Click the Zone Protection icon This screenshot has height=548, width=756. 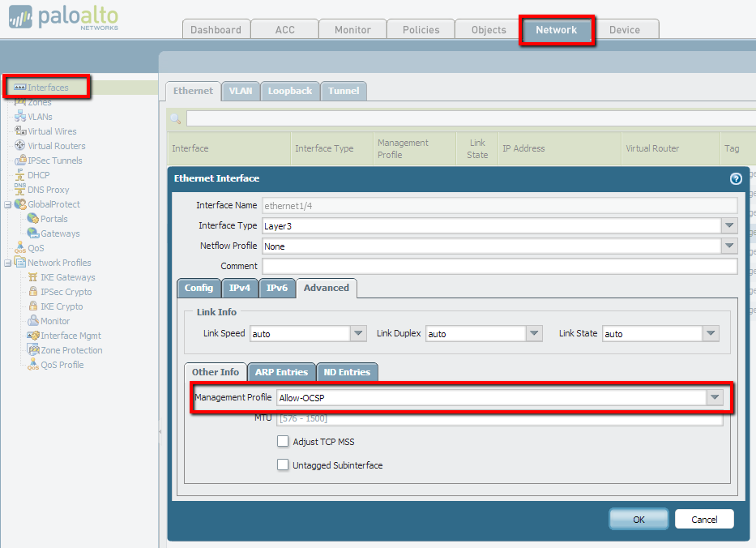point(32,349)
